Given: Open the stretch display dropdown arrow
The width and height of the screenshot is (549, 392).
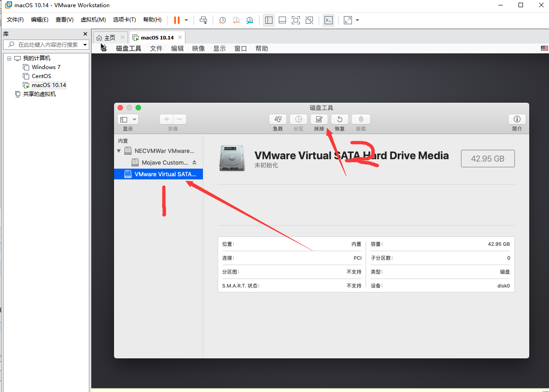Looking at the screenshot, I should tap(357, 20).
